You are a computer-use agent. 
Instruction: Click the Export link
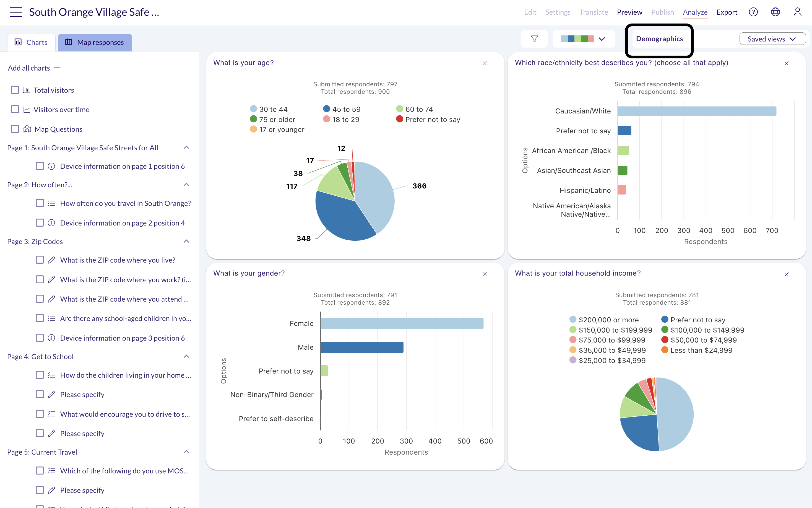[x=727, y=12]
